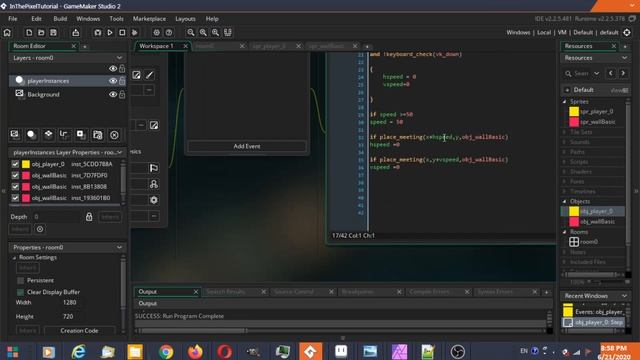Open the Marketplace menu
640x360 pixels.
point(149,19)
